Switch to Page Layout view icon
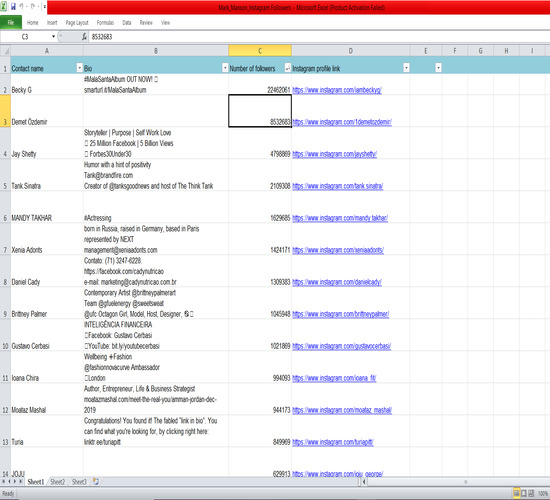This screenshot has height=500, width=550. point(524,493)
